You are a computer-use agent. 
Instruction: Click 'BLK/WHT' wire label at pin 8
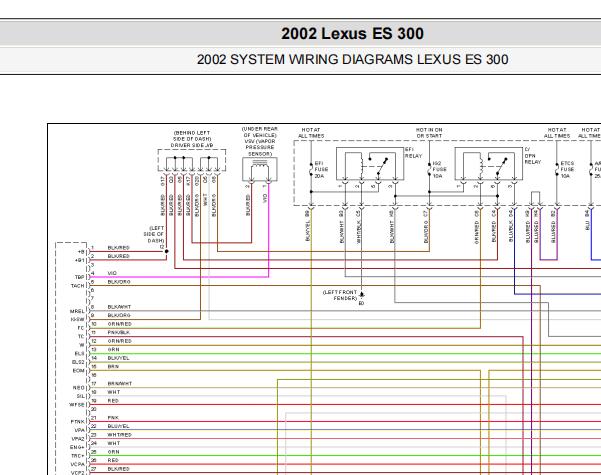pyautogui.click(x=119, y=307)
